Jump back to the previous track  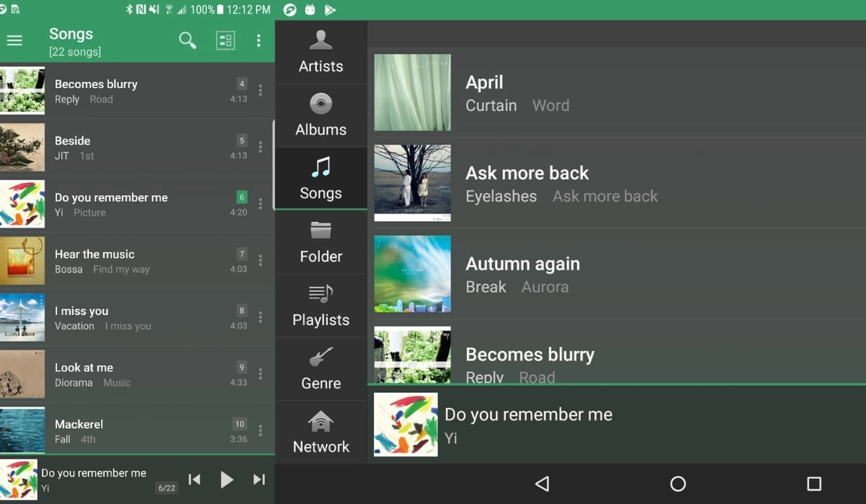(194, 479)
